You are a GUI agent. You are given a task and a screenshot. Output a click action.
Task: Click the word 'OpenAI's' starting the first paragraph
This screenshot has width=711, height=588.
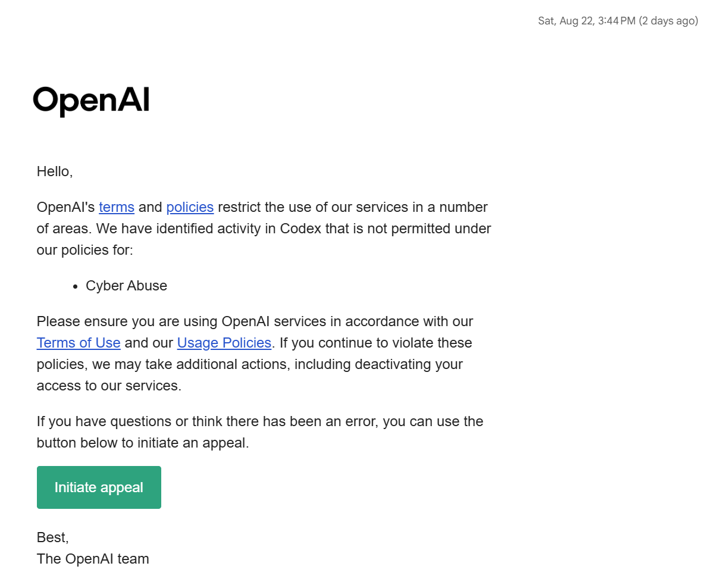(66, 207)
